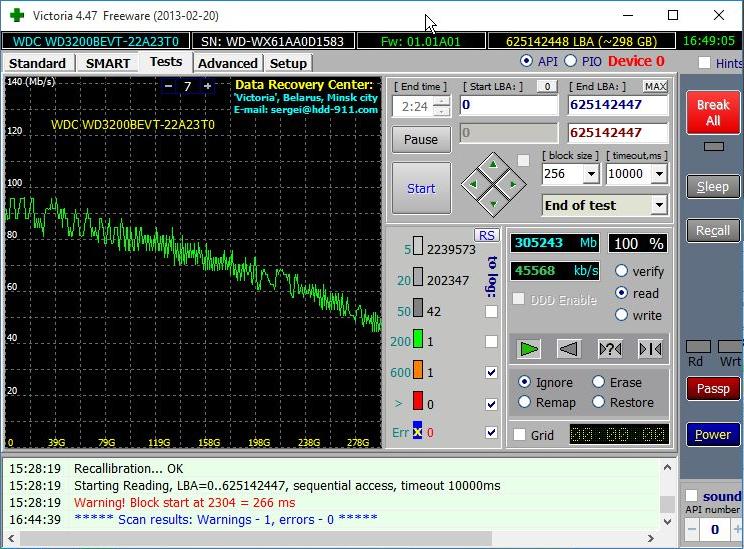Viewport: 744px width, 549px height.
Task: Click the green 200 ms block indicator
Action: point(418,339)
